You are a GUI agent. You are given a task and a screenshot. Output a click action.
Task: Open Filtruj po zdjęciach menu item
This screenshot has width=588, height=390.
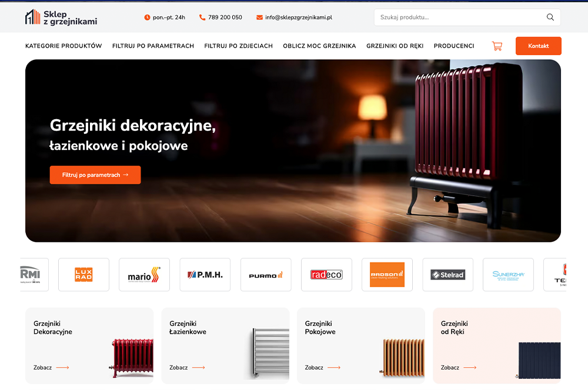point(238,46)
